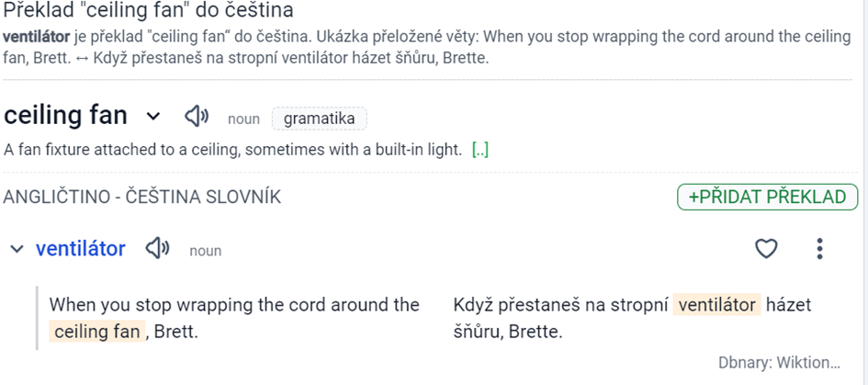868x385 pixels.
Task: Collapse the ventilátor translation entry chevron
Action: tap(17, 249)
